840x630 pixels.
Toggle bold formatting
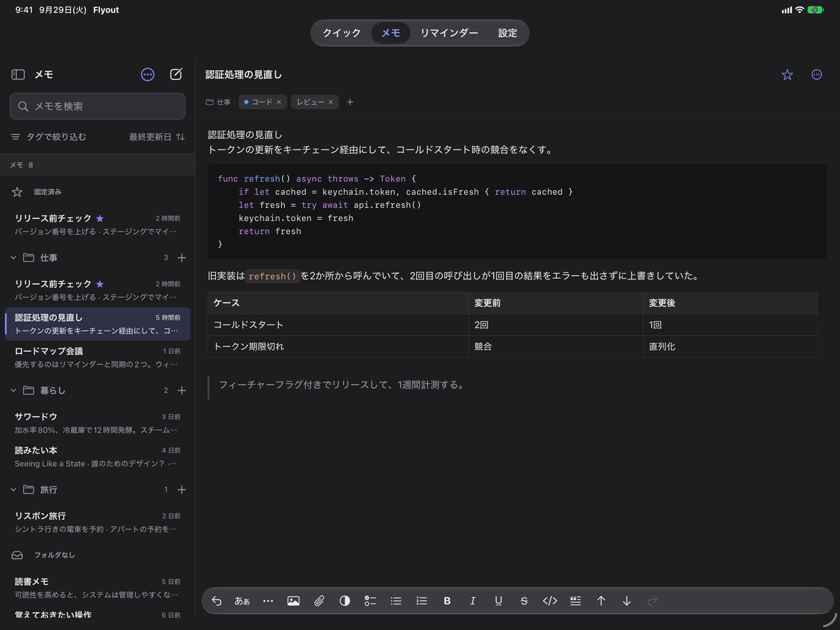(x=447, y=601)
